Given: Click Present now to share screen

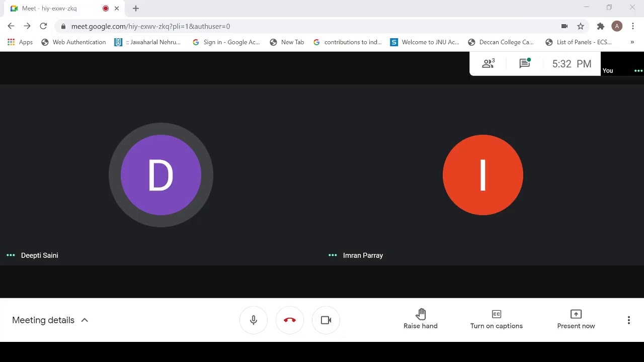Looking at the screenshot, I should coord(576,320).
